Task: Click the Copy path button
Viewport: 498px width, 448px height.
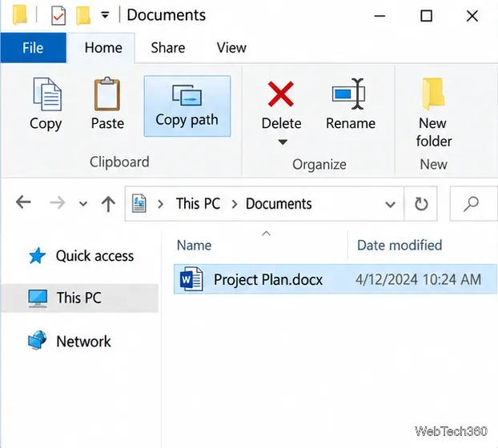Action: 187,106
